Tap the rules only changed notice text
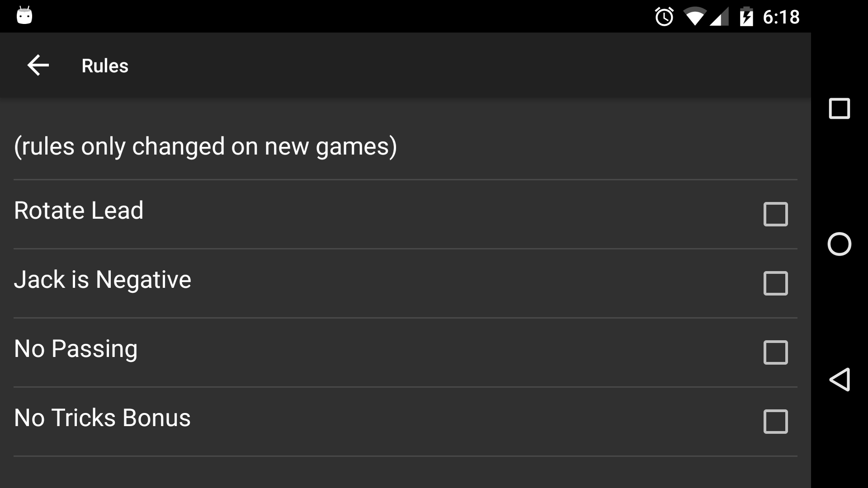The image size is (868, 488). tap(205, 146)
